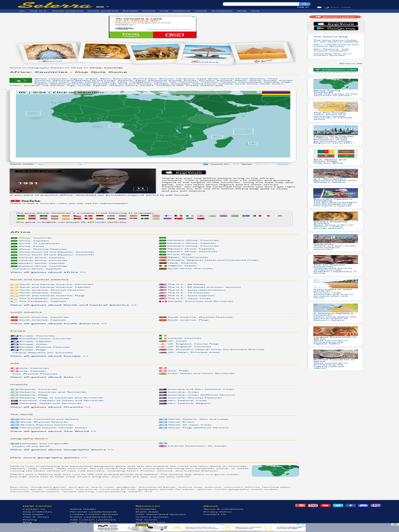Open the Game mode dropdown
This screenshot has width=399, height=532.
[59, 164]
